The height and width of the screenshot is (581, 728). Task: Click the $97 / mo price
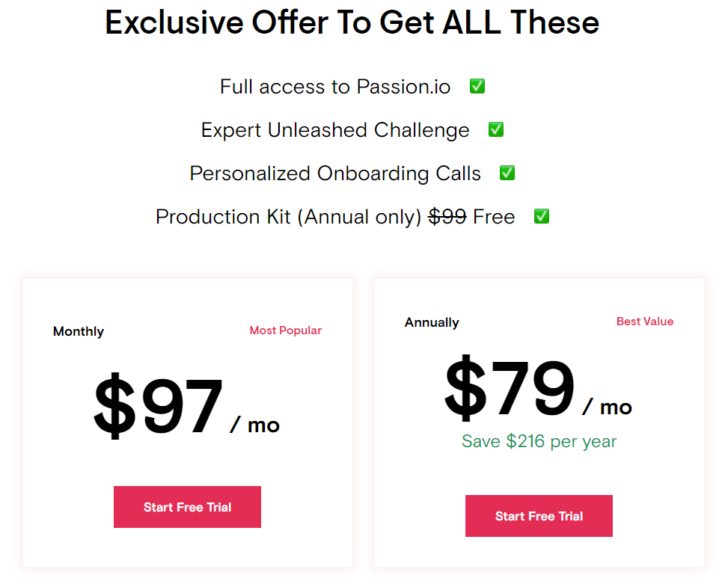click(x=186, y=406)
